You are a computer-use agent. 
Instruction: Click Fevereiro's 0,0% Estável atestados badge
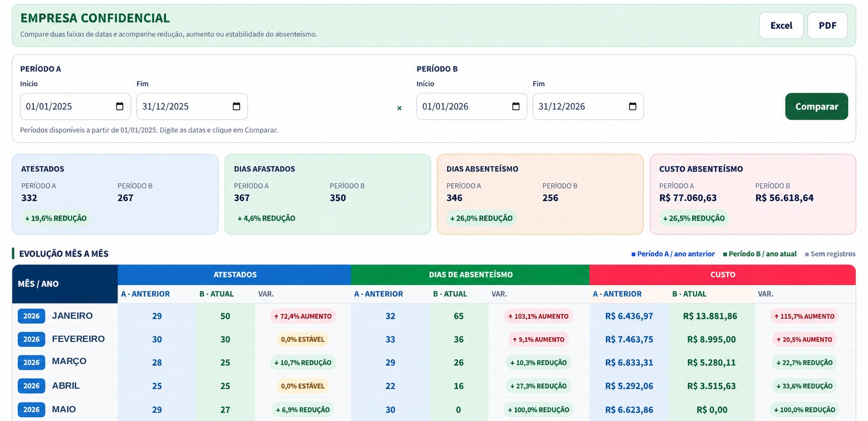302,340
